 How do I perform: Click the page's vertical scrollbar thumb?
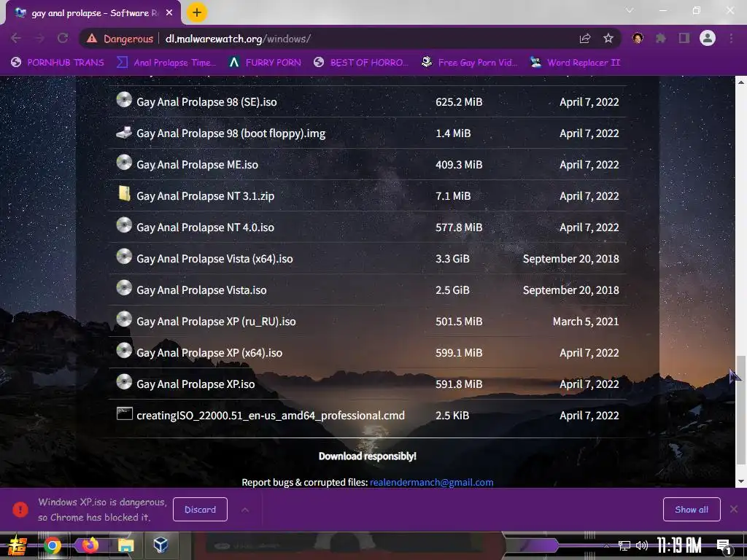tap(741, 410)
